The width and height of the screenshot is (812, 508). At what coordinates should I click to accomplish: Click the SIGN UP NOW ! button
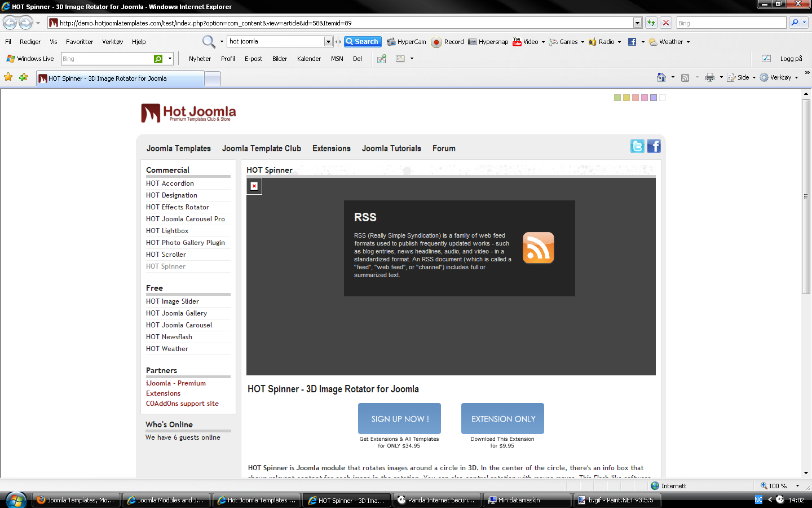click(x=399, y=419)
